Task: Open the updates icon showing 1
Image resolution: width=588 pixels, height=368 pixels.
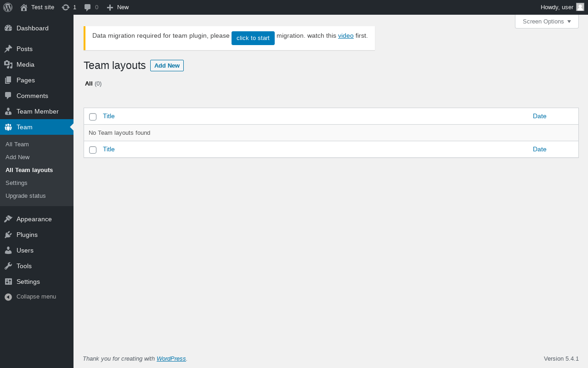Action: coord(66,7)
